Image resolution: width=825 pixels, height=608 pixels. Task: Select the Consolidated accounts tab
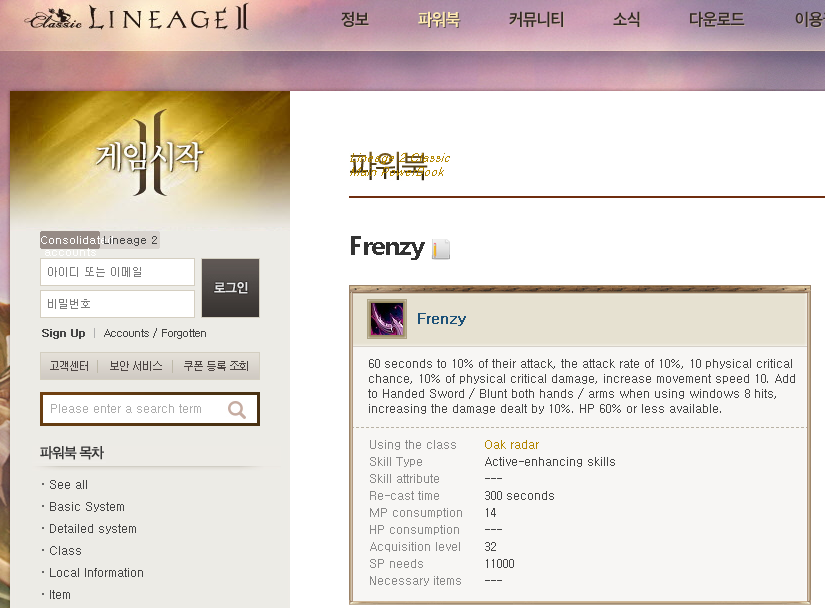coord(69,240)
